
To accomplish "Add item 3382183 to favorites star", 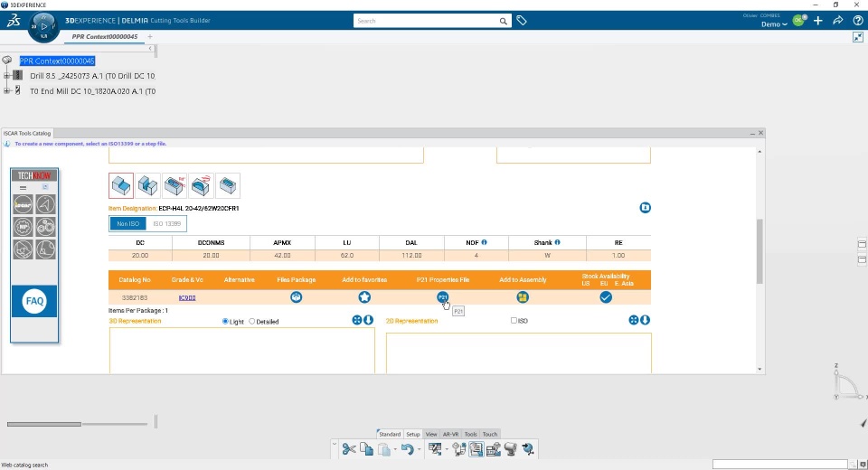I will coord(364,297).
